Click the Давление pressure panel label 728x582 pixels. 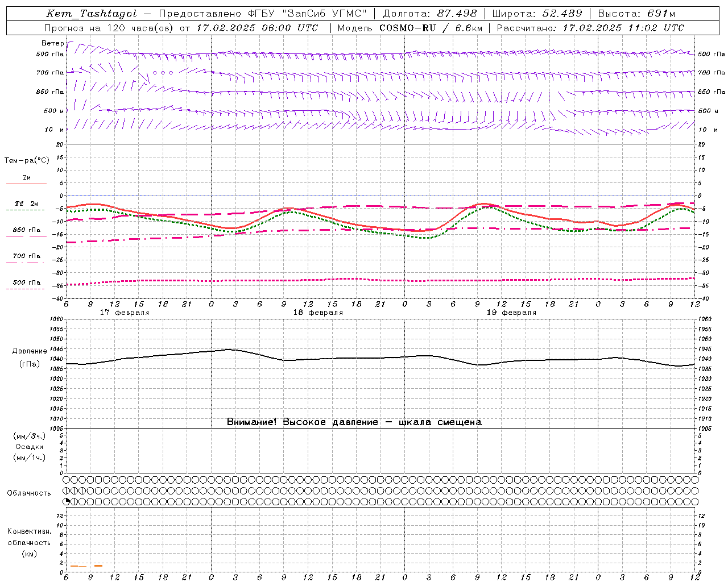(x=30, y=351)
